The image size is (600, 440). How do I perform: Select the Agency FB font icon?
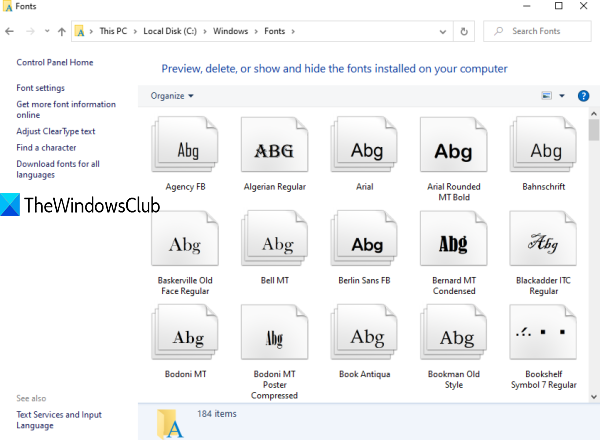tap(185, 144)
